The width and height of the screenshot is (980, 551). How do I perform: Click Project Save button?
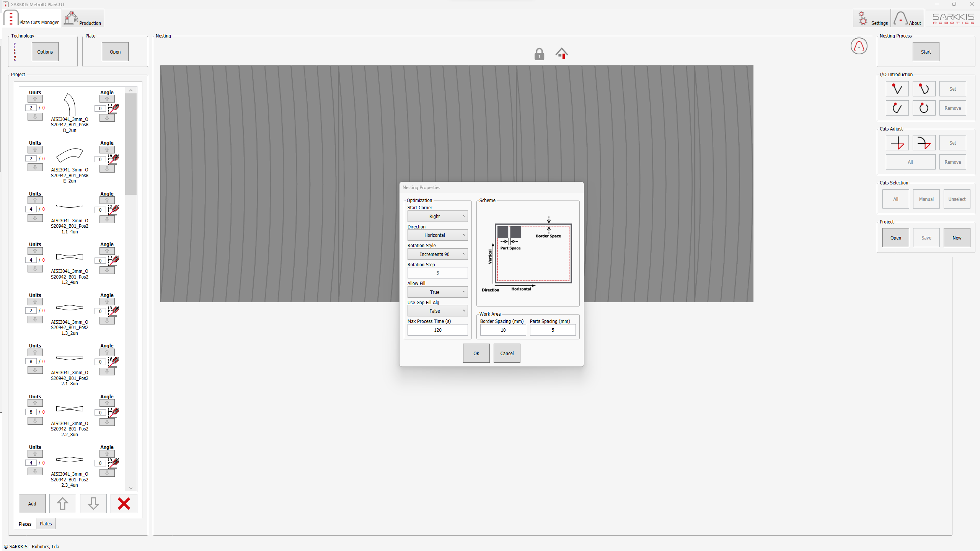tap(926, 238)
